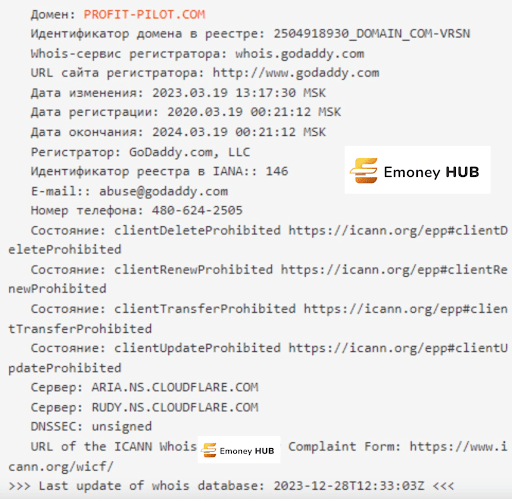The image size is (512, 499).
Task: Click the Last update of whois database line
Action: click(231, 486)
